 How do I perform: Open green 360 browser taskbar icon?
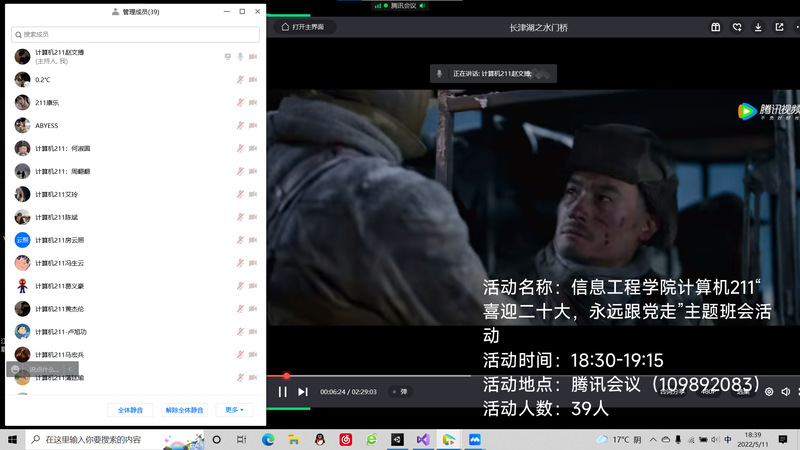371,439
